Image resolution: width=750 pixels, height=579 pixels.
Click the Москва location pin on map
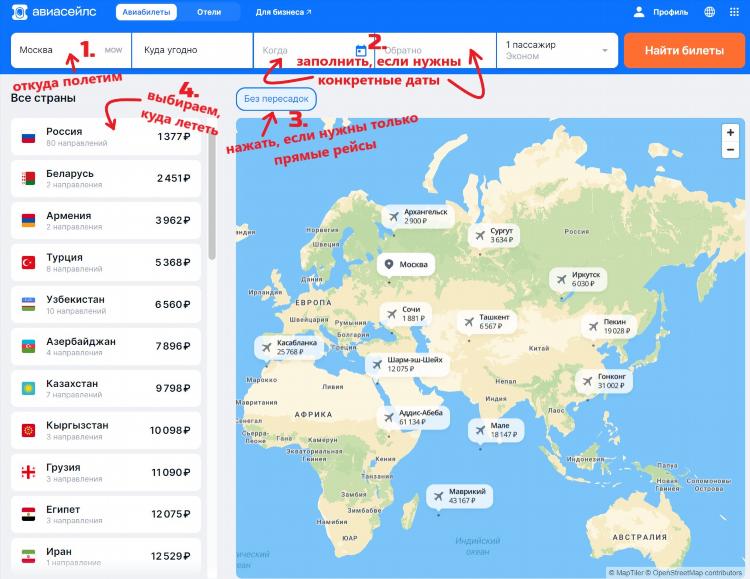389,264
